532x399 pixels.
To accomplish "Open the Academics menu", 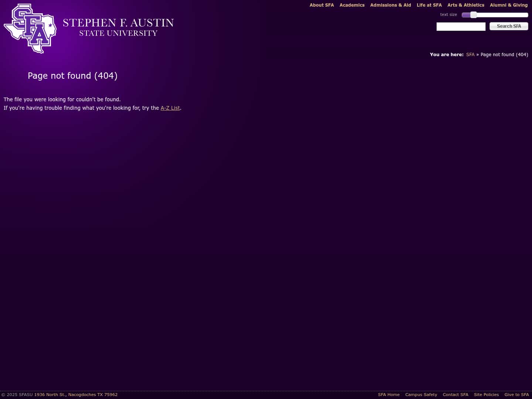I will [x=352, y=5].
